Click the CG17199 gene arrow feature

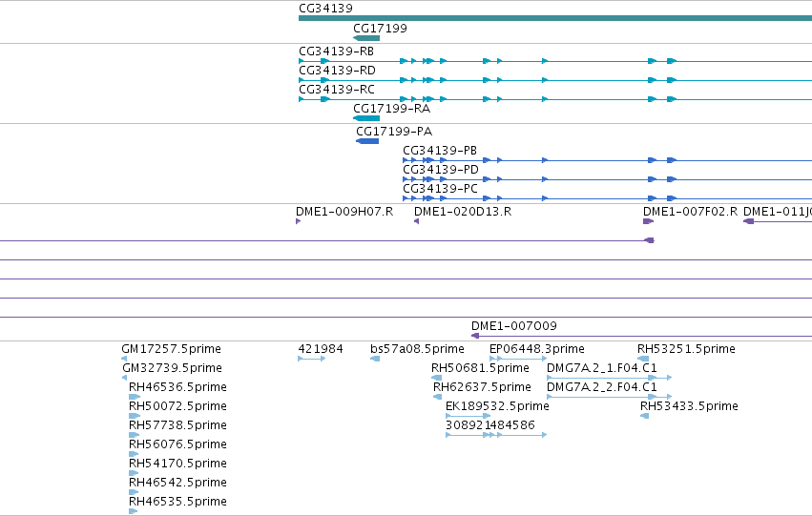tap(366, 38)
